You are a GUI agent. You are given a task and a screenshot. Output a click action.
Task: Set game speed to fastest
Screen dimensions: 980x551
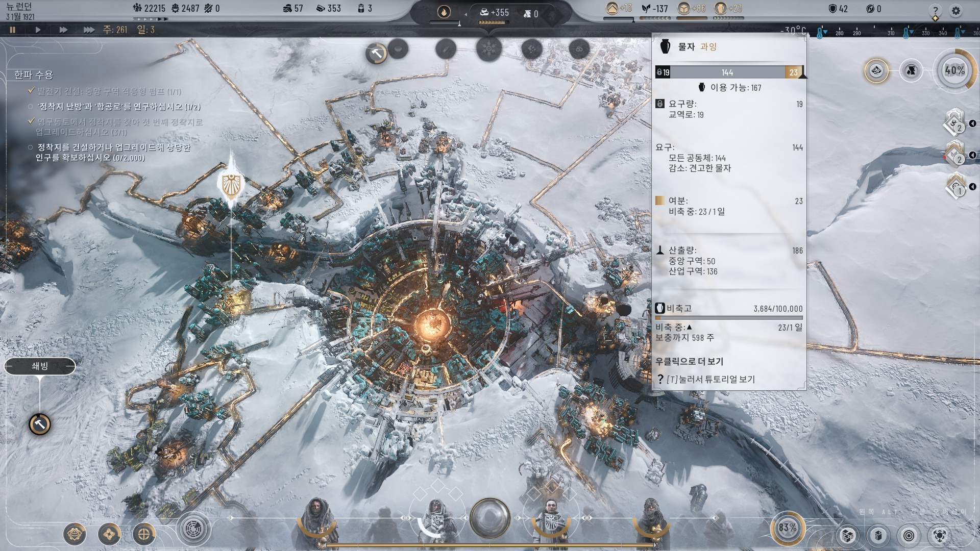pyautogui.click(x=89, y=30)
